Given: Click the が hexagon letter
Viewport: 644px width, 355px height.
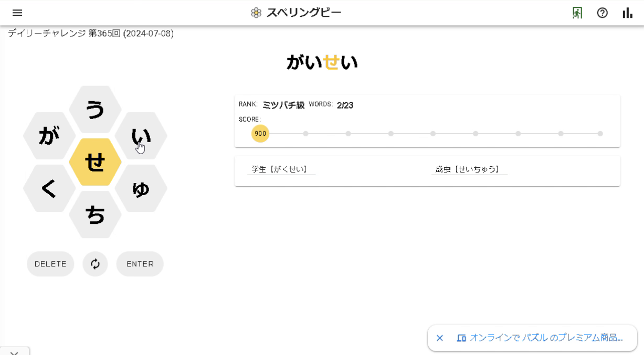Looking at the screenshot, I should [48, 135].
